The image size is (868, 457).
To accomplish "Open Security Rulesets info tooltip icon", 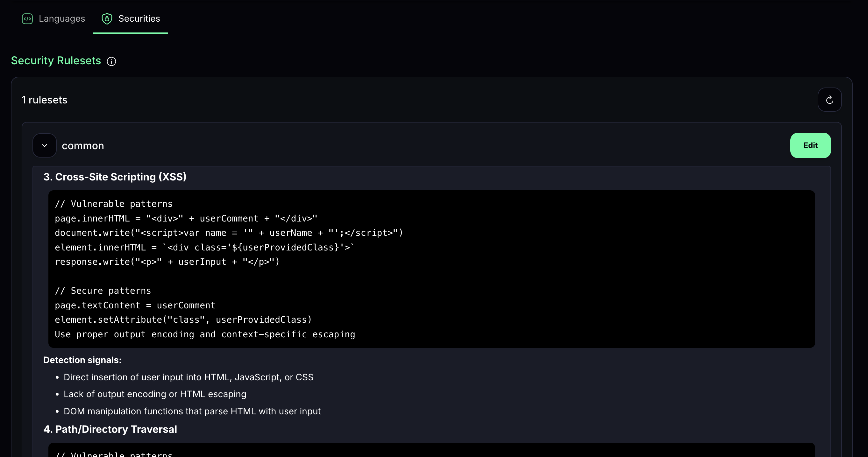I will coord(111,61).
